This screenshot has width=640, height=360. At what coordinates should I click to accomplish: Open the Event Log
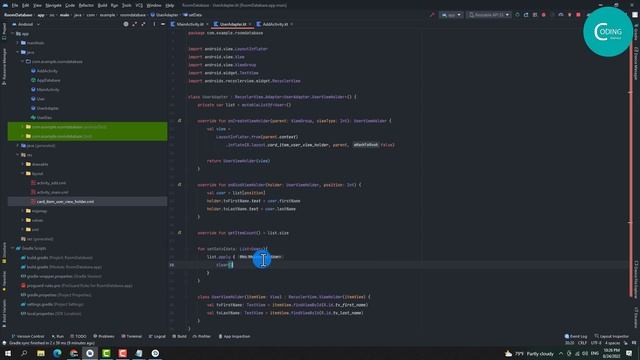(576, 336)
